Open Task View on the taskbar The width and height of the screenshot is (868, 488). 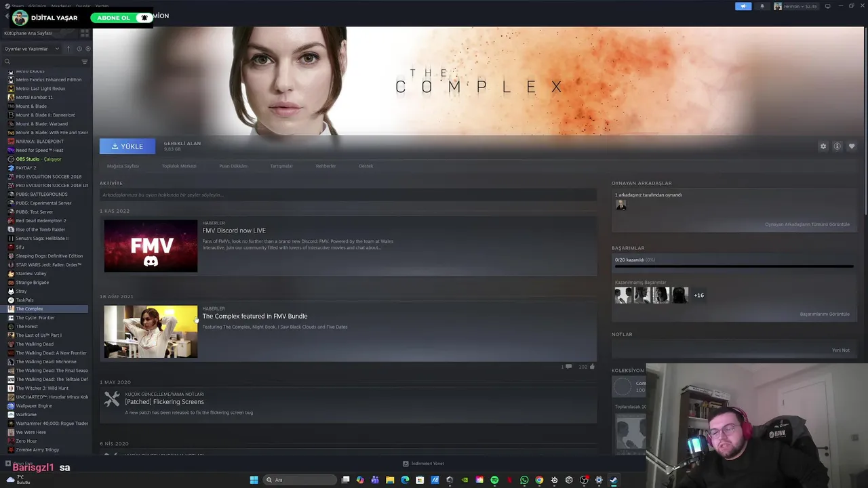pyautogui.click(x=345, y=480)
